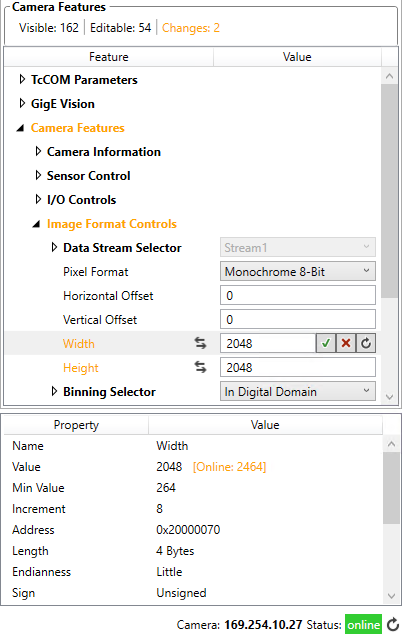
Task: Click Height value field 2048
Action: 298,367
